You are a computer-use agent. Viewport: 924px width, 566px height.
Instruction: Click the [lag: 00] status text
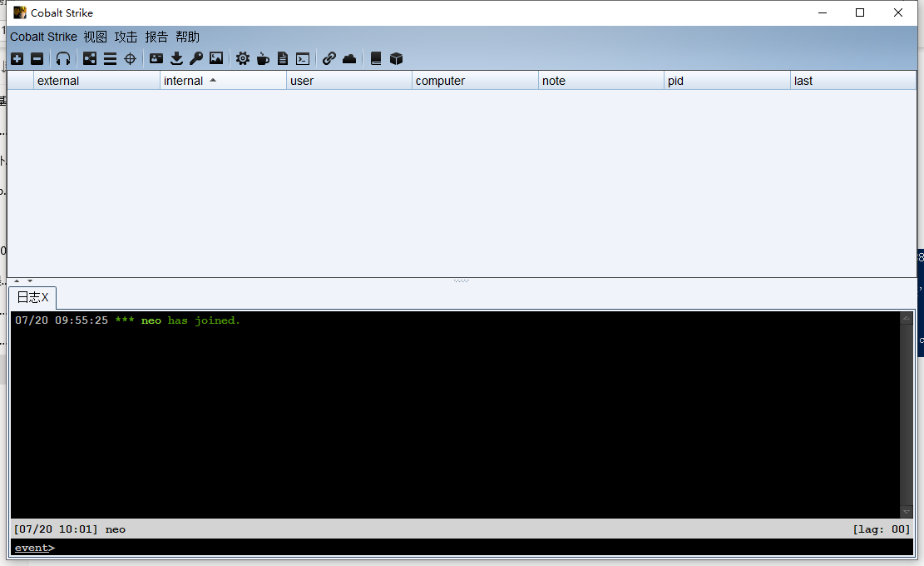point(881,529)
